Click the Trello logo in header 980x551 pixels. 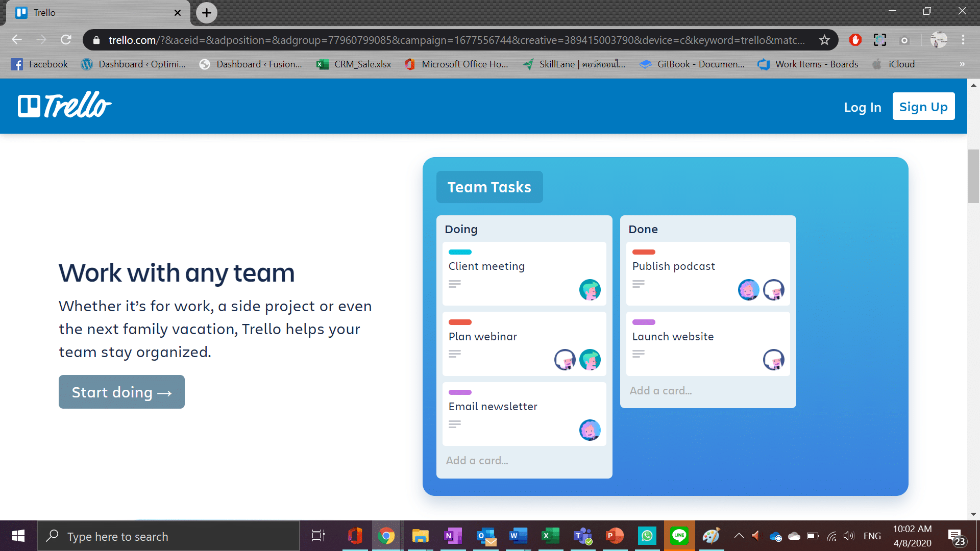(65, 105)
